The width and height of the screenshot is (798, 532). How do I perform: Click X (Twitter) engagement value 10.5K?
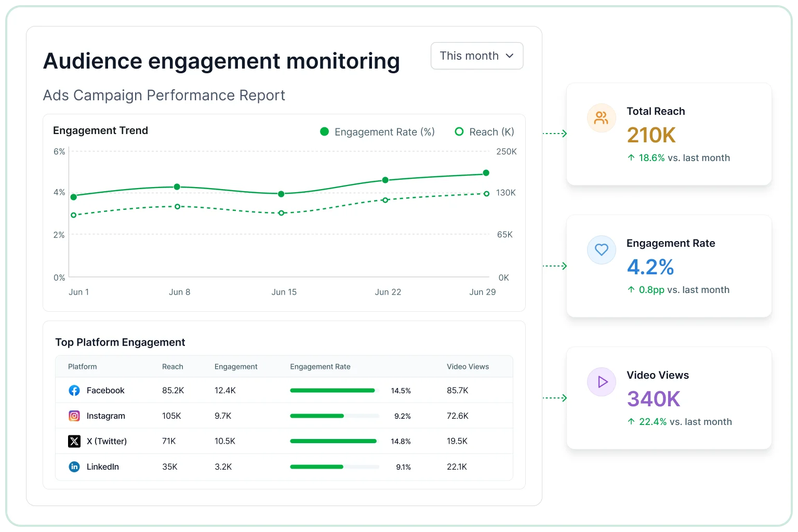[x=225, y=441]
